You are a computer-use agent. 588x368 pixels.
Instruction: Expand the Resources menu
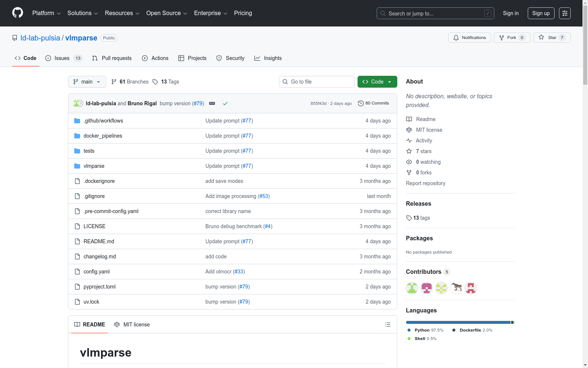coord(122,13)
